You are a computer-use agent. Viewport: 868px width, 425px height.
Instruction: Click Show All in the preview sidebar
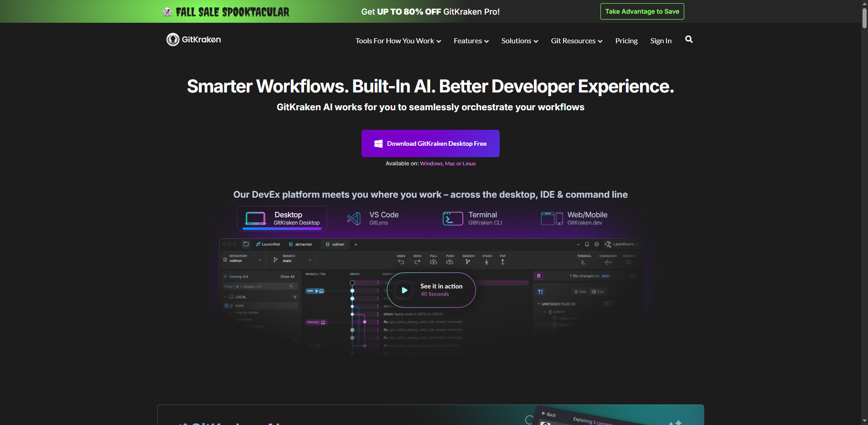(x=287, y=277)
